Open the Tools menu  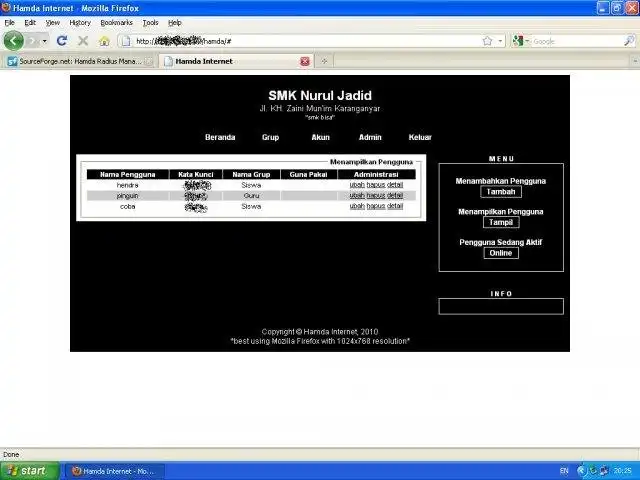[x=150, y=23]
